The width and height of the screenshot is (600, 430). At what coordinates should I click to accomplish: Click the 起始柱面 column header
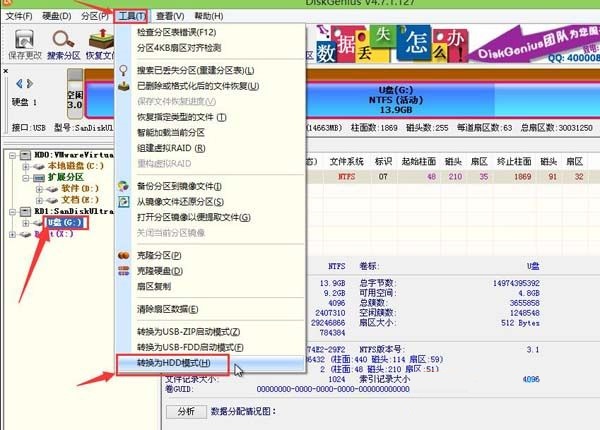419,161
